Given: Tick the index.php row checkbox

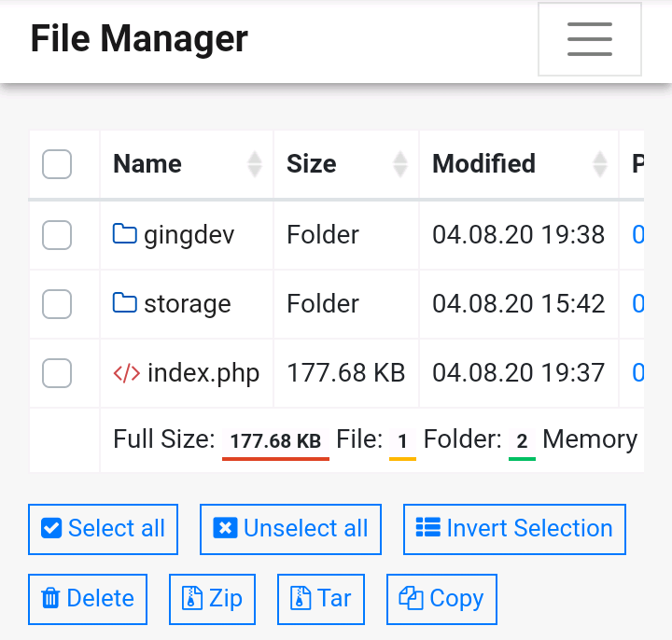Looking at the screenshot, I should click(57, 374).
